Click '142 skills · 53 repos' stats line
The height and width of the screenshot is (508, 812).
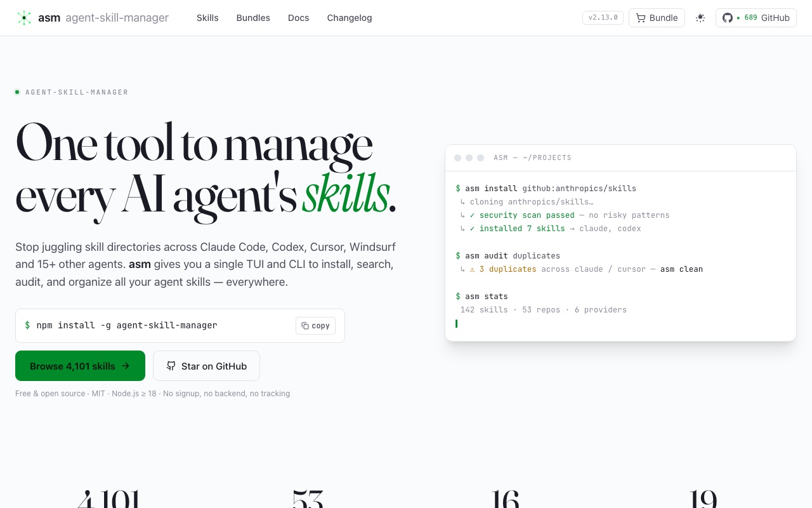[544, 310]
